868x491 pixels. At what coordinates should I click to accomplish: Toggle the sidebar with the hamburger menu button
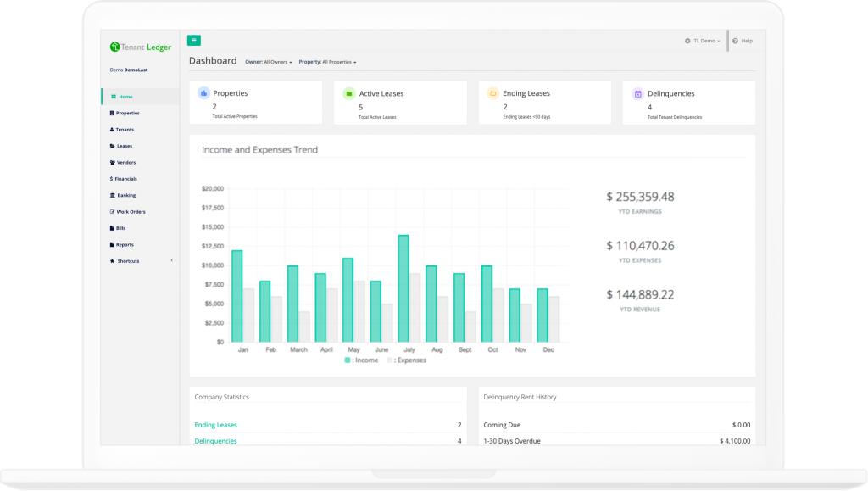[x=193, y=40]
